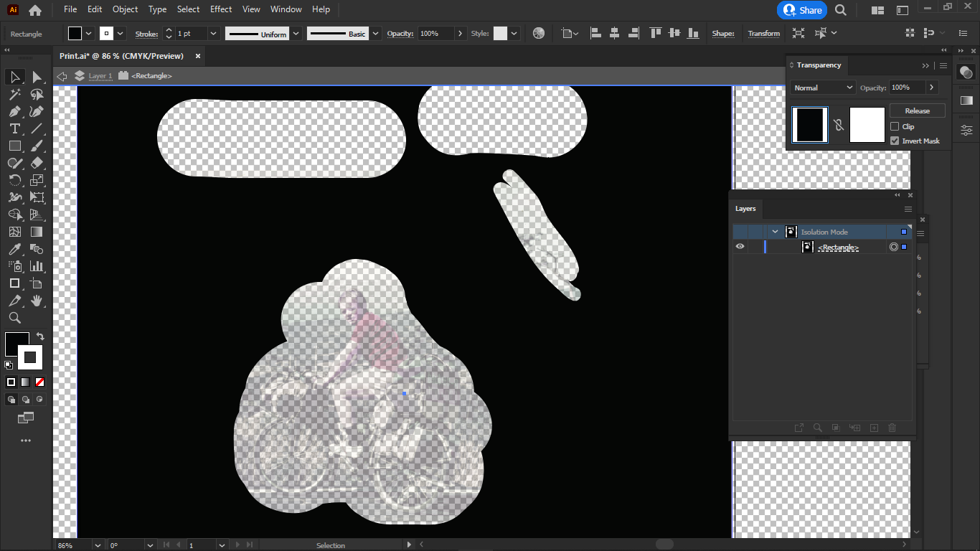Click the Release button in Transparency panel

[x=918, y=110]
